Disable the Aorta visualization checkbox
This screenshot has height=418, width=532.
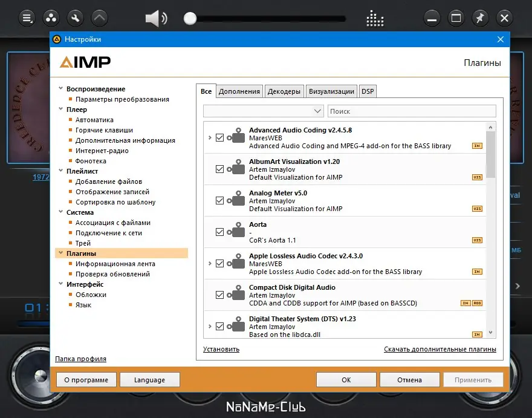point(219,232)
